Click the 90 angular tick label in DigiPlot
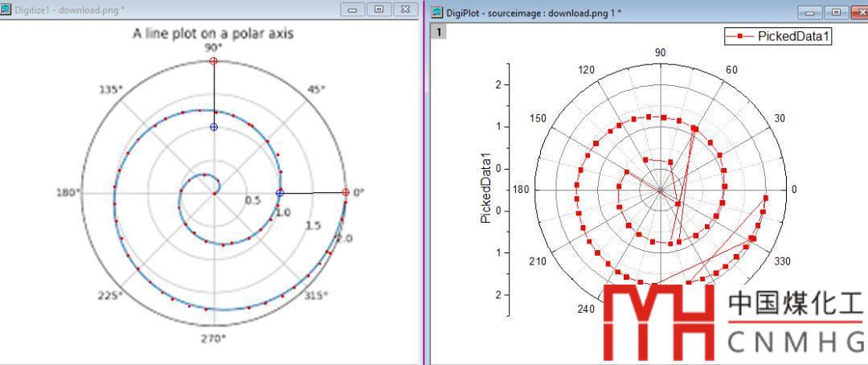The width and height of the screenshot is (868, 365). (660, 53)
